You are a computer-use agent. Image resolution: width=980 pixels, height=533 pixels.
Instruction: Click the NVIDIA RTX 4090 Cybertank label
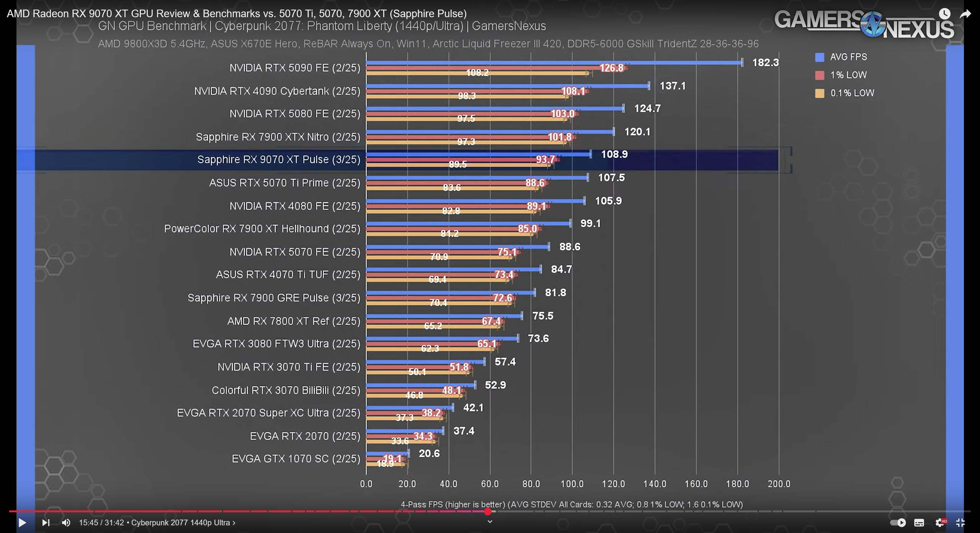click(x=277, y=91)
